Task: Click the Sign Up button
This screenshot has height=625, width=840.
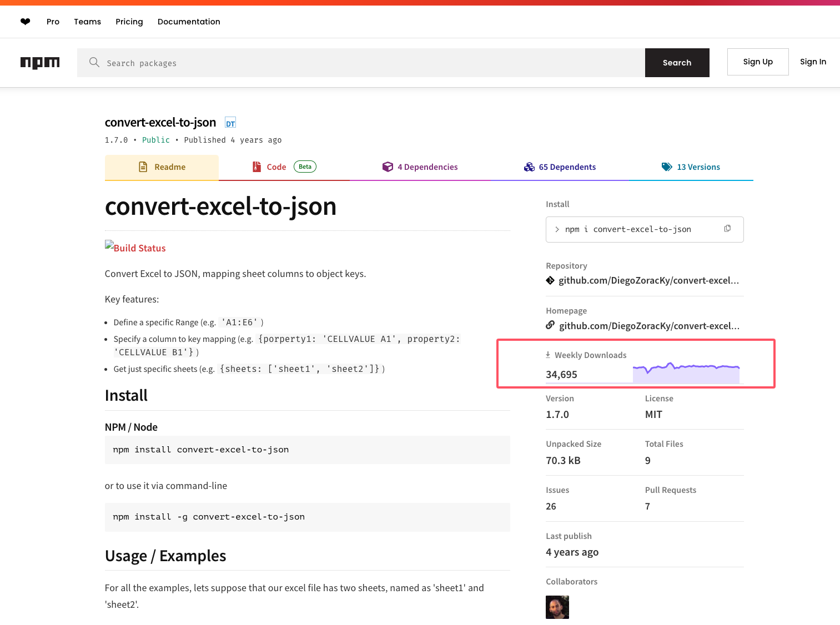Action: tap(757, 62)
